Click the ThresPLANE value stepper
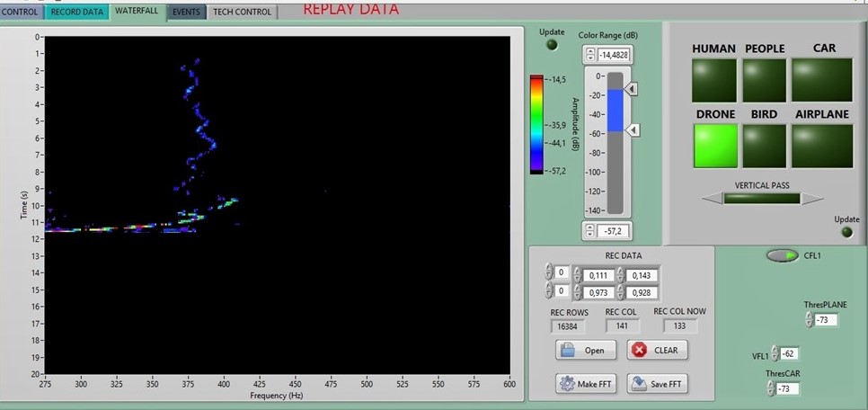Image resolution: width=868 pixels, height=410 pixels. point(808,320)
